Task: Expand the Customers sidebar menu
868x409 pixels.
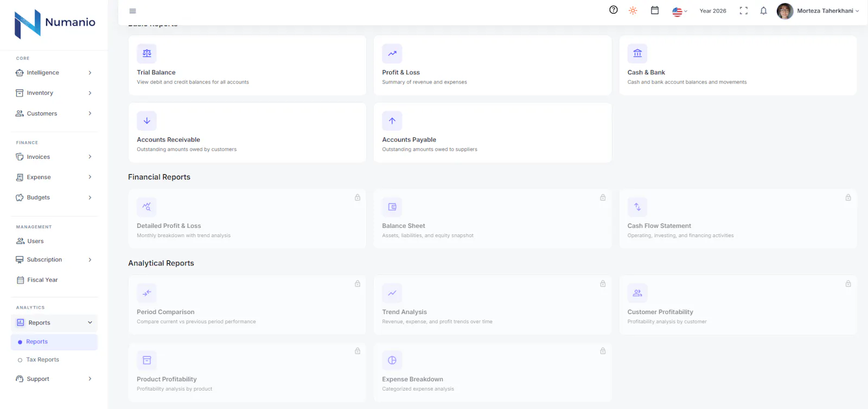Action: coord(54,114)
